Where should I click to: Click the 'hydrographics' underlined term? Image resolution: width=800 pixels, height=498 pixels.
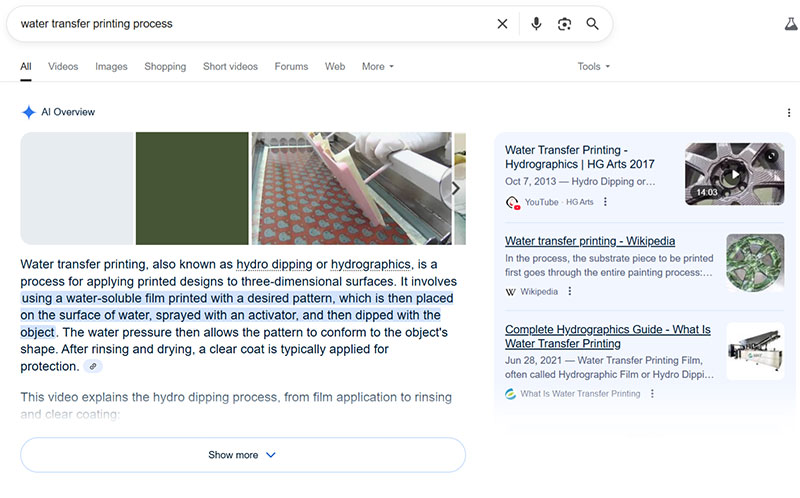pyautogui.click(x=370, y=264)
